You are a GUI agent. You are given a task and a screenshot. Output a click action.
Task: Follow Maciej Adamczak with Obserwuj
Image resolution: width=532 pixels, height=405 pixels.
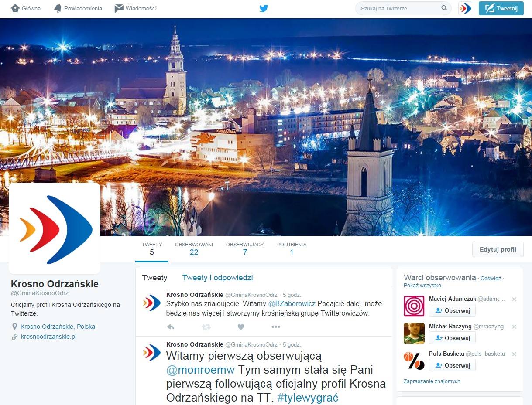pos(452,310)
